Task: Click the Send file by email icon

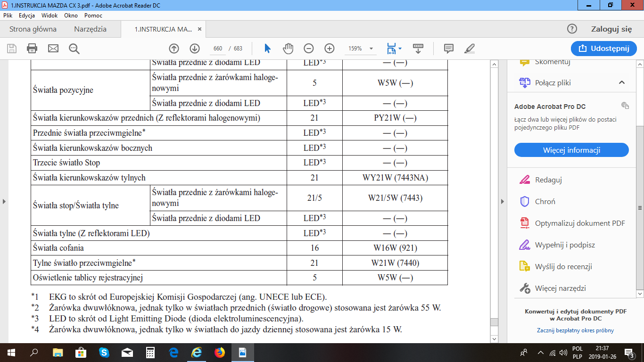Action: (53, 49)
